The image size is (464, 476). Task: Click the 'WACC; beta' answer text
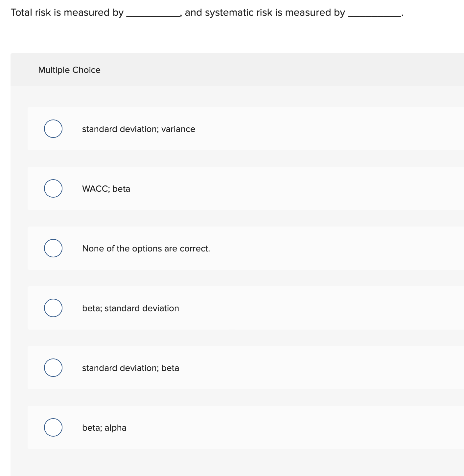pyautogui.click(x=106, y=189)
